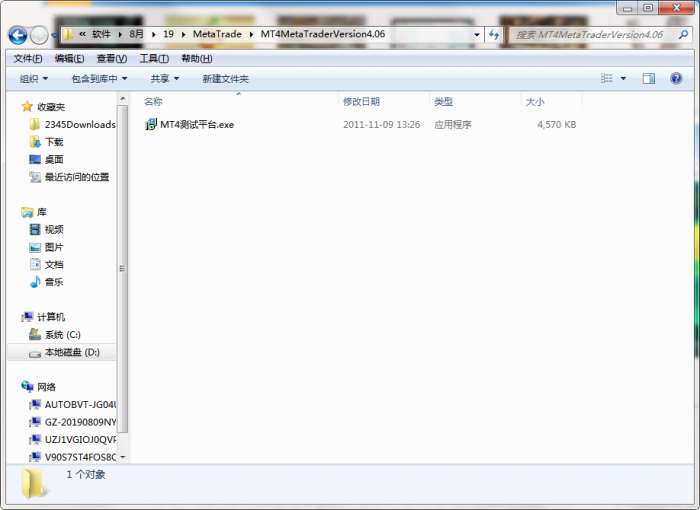Image resolution: width=700 pixels, height=510 pixels.
Task: Open the help question mark icon
Action: click(676, 79)
